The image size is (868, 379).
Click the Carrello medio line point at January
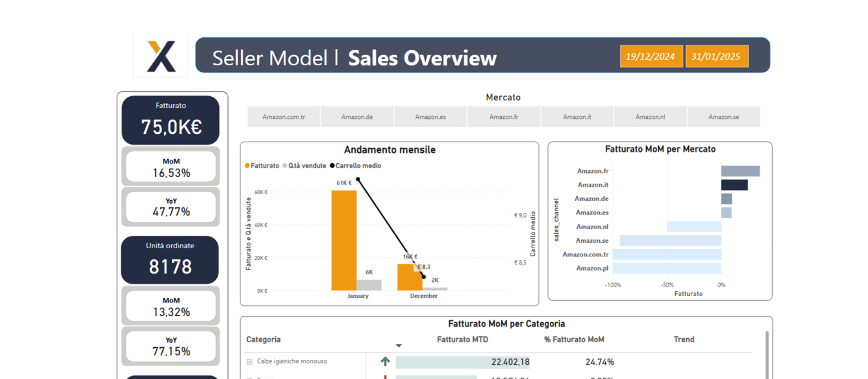pyautogui.click(x=358, y=180)
